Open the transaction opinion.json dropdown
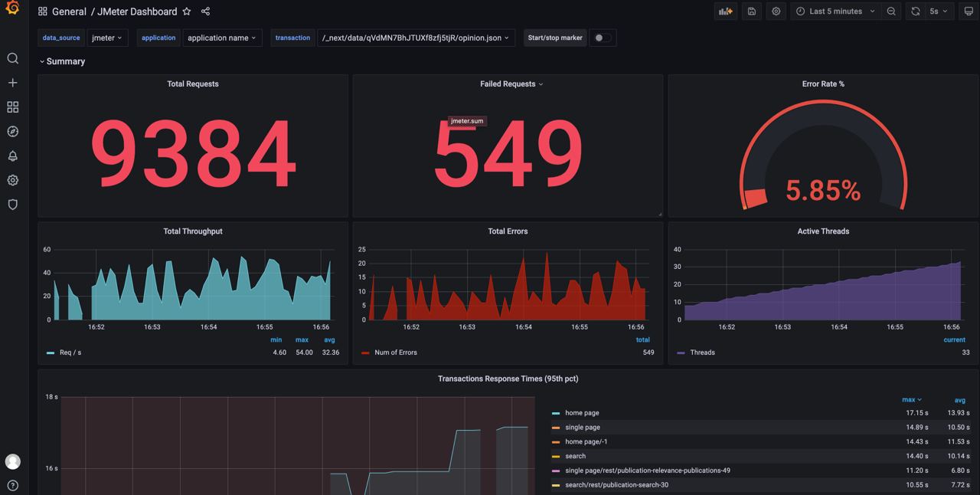980x495 pixels. [x=416, y=38]
